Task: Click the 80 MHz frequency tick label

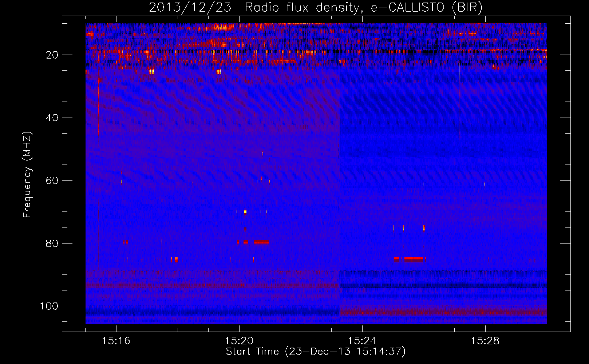Action: 52,244
